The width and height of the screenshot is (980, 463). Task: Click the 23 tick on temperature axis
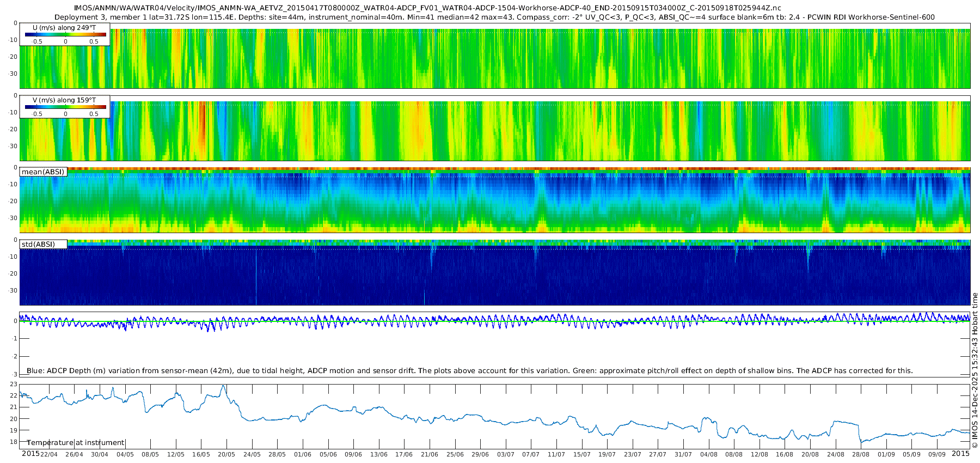(x=14, y=384)
